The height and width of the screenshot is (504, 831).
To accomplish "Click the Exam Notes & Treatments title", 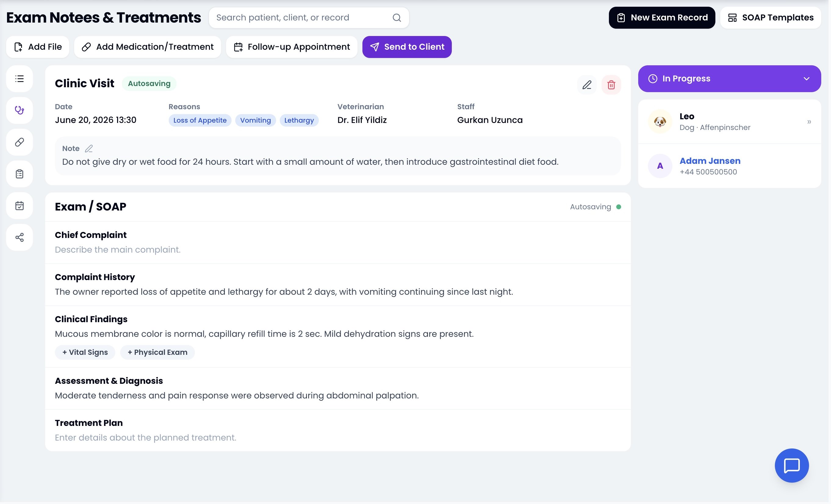I will [x=104, y=17].
